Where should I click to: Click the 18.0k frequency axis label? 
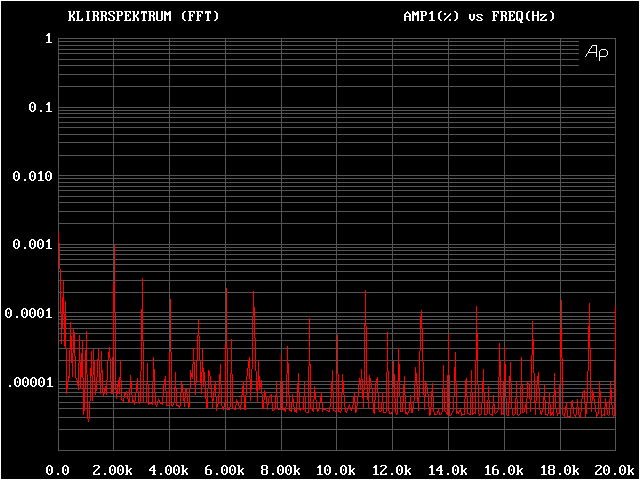click(x=561, y=469)
